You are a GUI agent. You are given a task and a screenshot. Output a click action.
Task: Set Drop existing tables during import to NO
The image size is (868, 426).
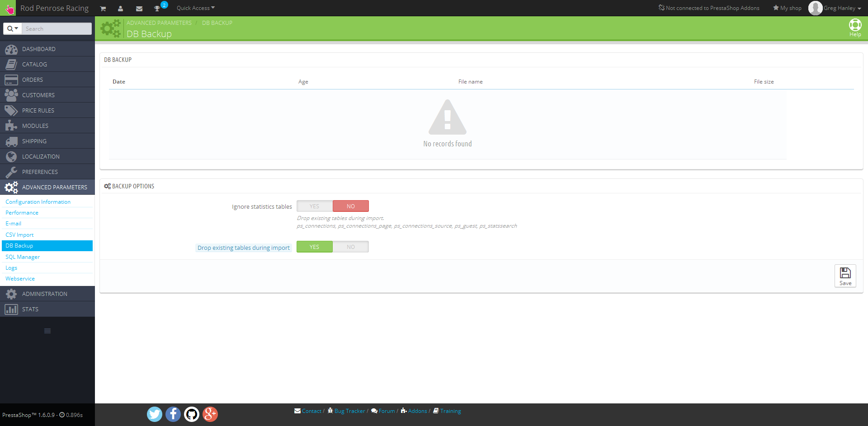point(351,247)
